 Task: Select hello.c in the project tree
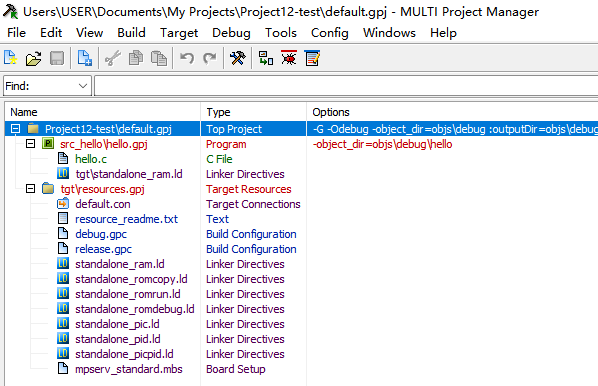pyautogui.click(x=91, y=159)
